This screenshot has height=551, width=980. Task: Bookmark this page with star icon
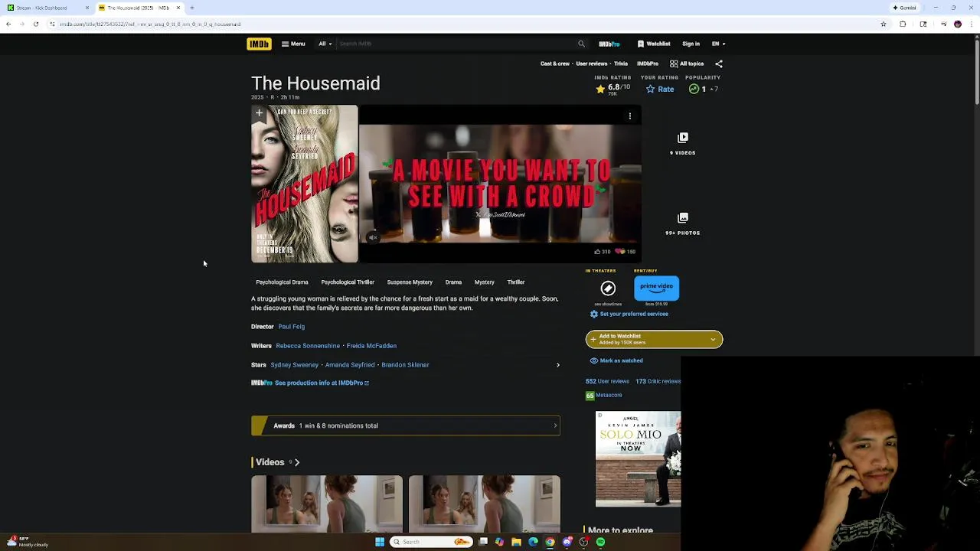click(x=883, y=24)
